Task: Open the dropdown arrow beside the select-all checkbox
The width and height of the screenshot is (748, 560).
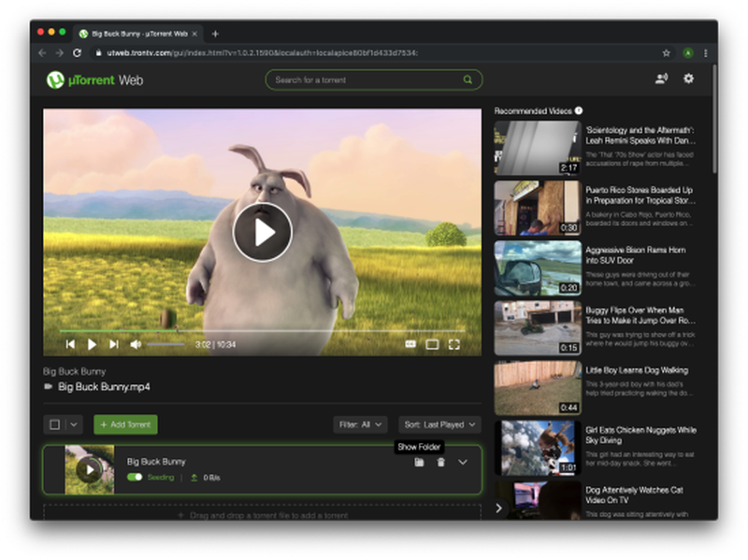Action: [74, 424]
